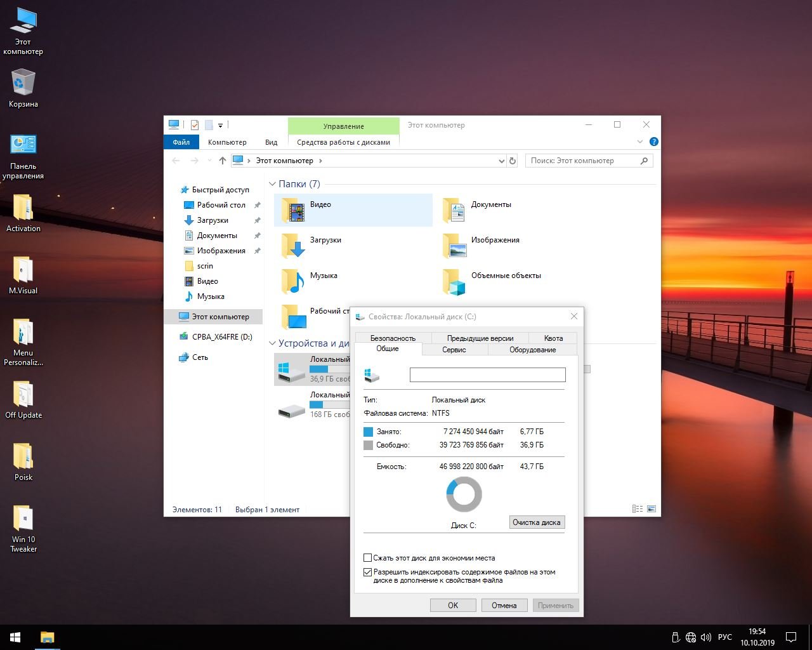Click File Explorer taskbar icon
This screenshot has height=650, width=812.
point(47,637)
